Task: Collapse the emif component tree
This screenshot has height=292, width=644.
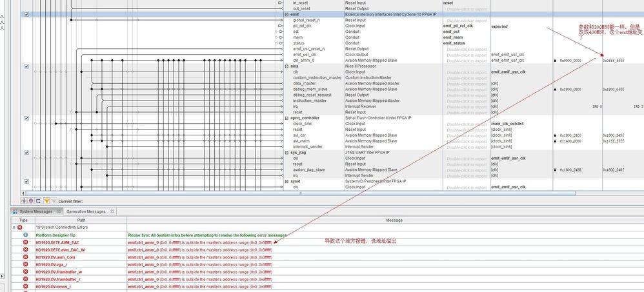Action: click(x=287, y=14)
